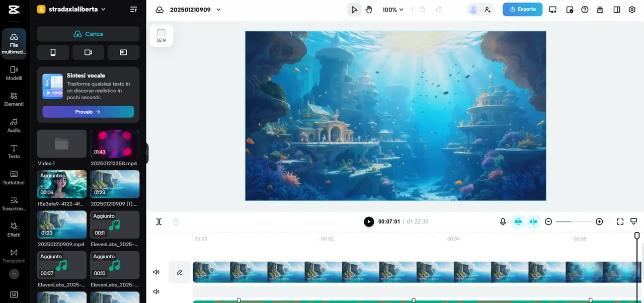Mute the video track
The width and height of the screenshot is (644, 303).
point(156,272)
